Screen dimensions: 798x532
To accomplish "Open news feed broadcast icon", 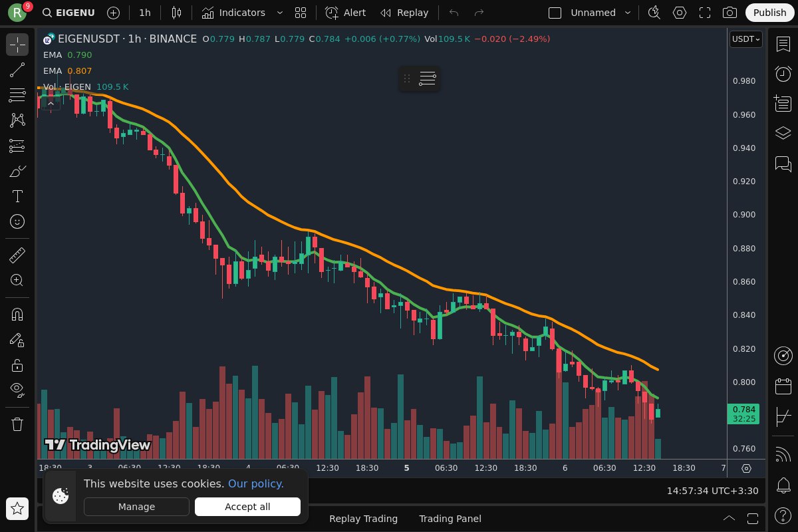I will click(783, 455).
